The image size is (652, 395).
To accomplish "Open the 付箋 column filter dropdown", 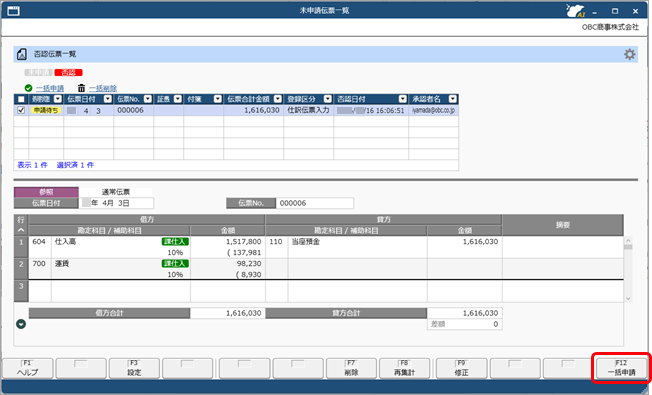I will (217, 99).
